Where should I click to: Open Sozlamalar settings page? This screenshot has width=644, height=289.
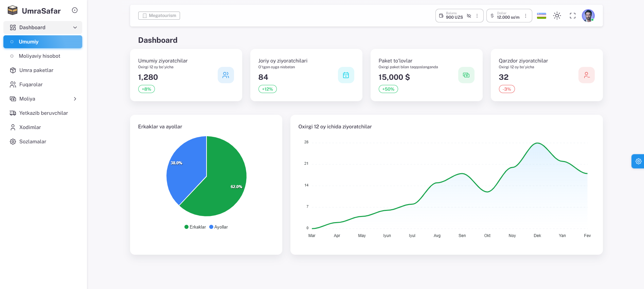pyautogui.click(x=43, y=142)
